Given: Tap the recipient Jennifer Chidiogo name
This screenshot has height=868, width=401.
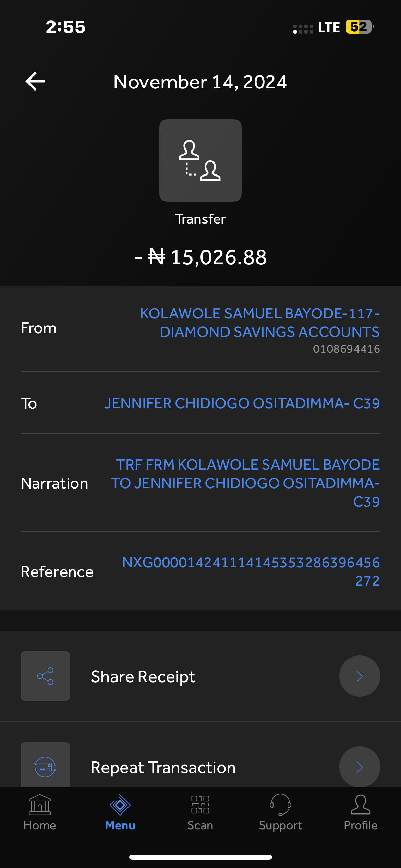Looking at the screenshot, I should (x=242, y=403).
